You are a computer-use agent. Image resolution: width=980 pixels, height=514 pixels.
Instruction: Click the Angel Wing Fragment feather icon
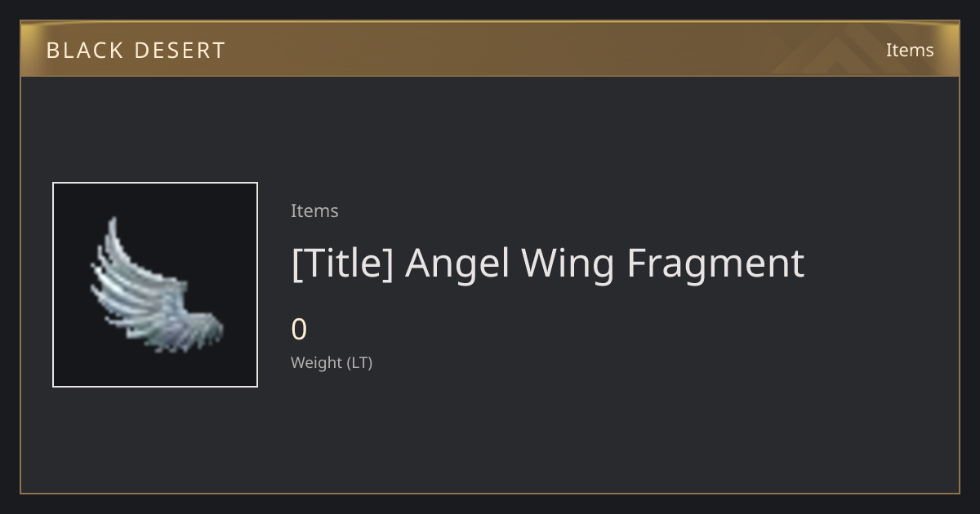(156, 285)
